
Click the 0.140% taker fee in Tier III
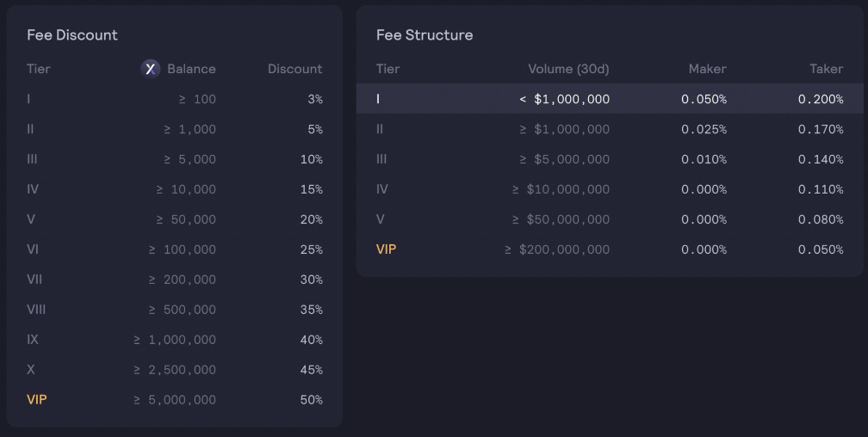(x=821, y=159)
